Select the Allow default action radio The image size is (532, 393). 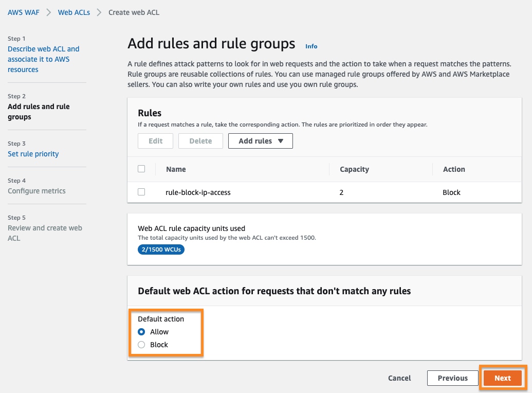click(142, 332)
